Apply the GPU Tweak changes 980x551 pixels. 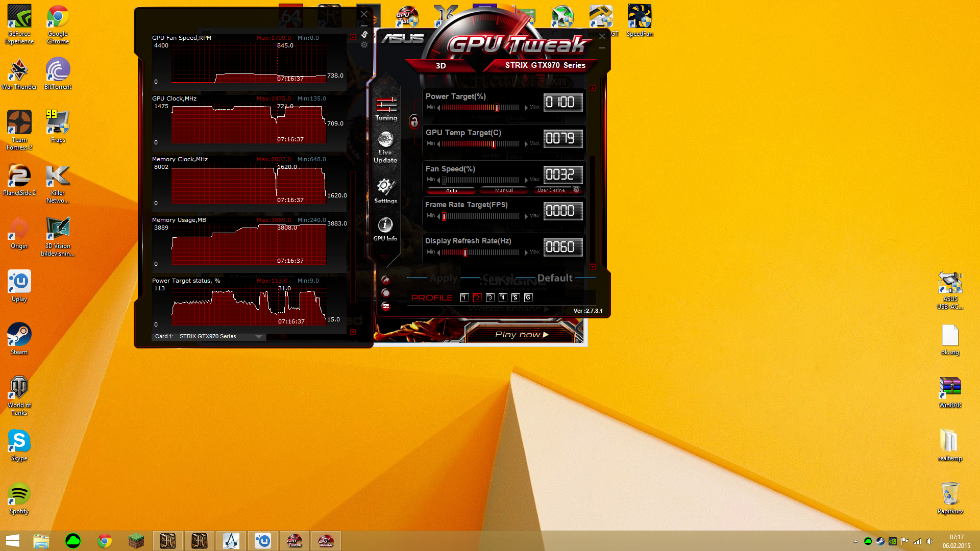[x=444, y=278]
